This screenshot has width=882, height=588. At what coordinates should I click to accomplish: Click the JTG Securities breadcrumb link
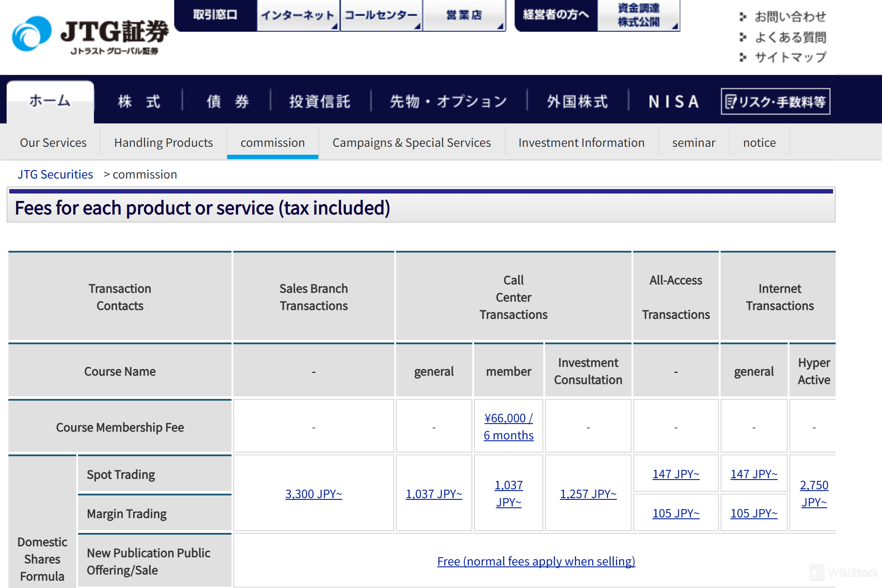pos(55,175)
